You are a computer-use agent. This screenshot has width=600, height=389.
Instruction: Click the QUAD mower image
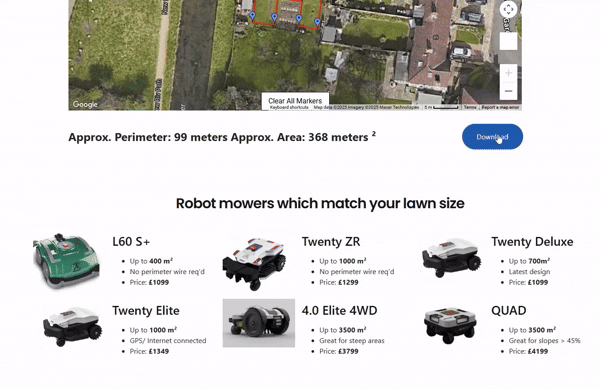450,324
